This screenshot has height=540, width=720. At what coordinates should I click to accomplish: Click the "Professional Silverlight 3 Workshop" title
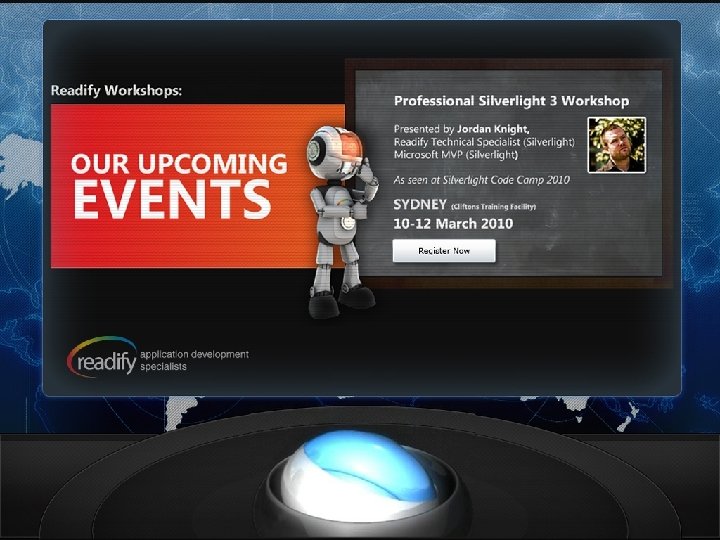coord(512,101)
